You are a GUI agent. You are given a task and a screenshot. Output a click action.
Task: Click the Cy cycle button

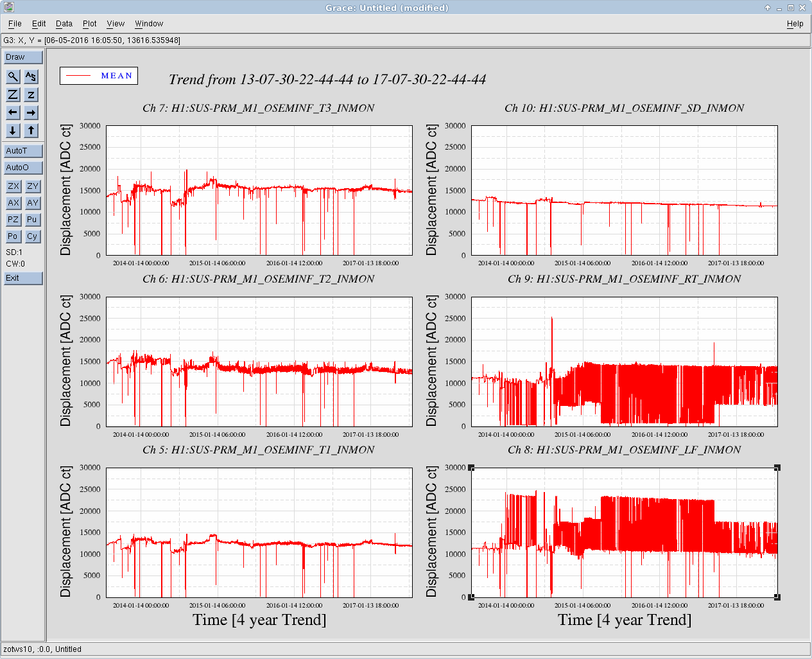pyautogui.click(x=33, y=236)
